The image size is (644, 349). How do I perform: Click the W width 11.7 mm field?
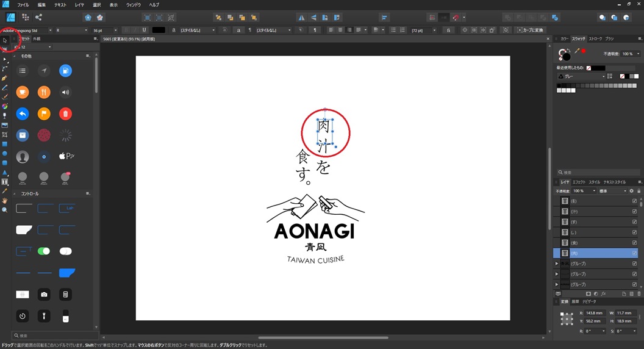tap(624, 313)
